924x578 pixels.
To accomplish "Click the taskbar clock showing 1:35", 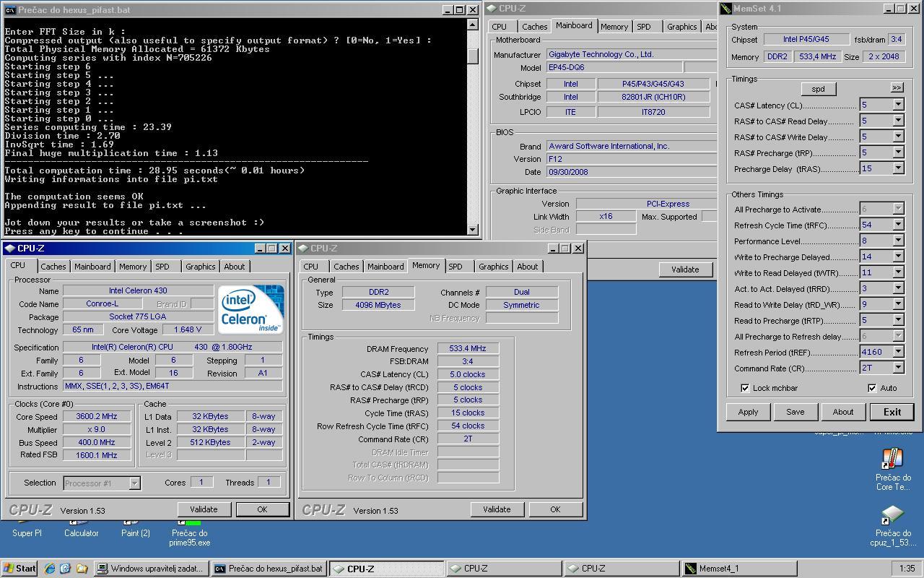I will (907, 569).
